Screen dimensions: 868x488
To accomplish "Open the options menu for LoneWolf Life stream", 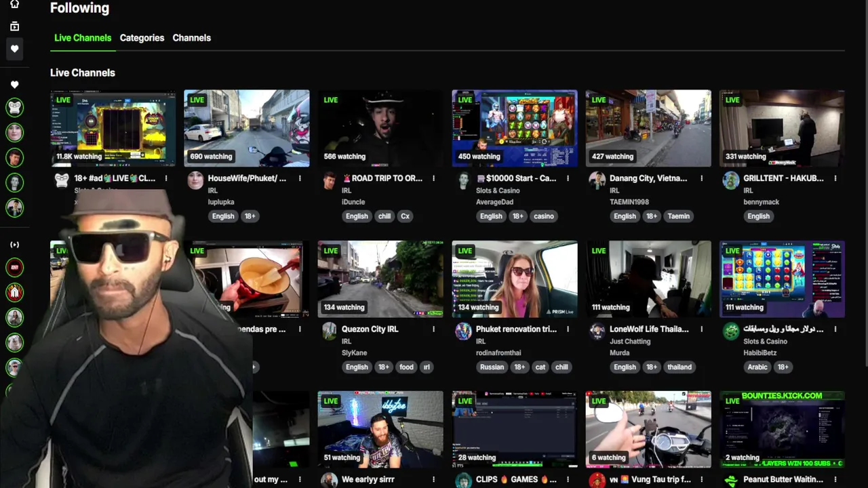I will pos(701,329).
